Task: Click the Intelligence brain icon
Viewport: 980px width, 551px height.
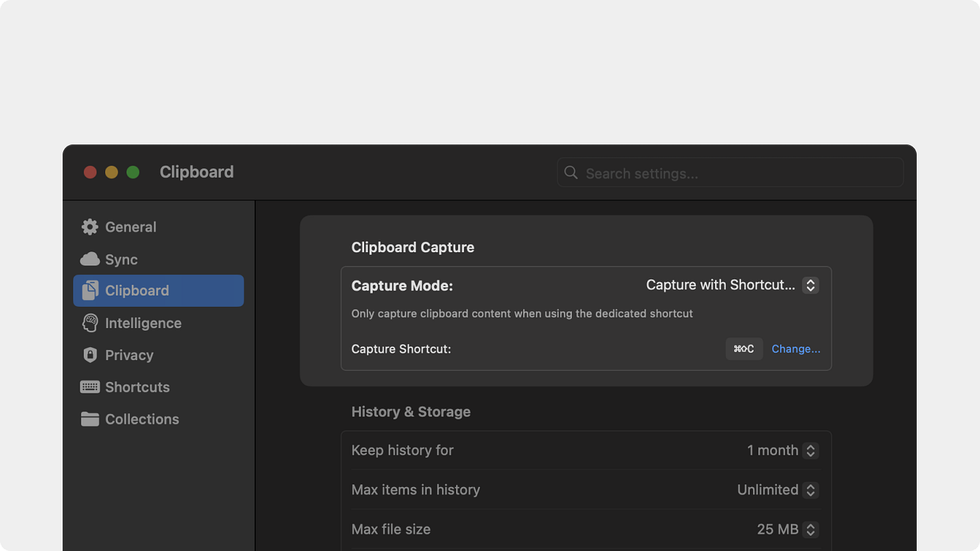Action: (x=90, y=323)
